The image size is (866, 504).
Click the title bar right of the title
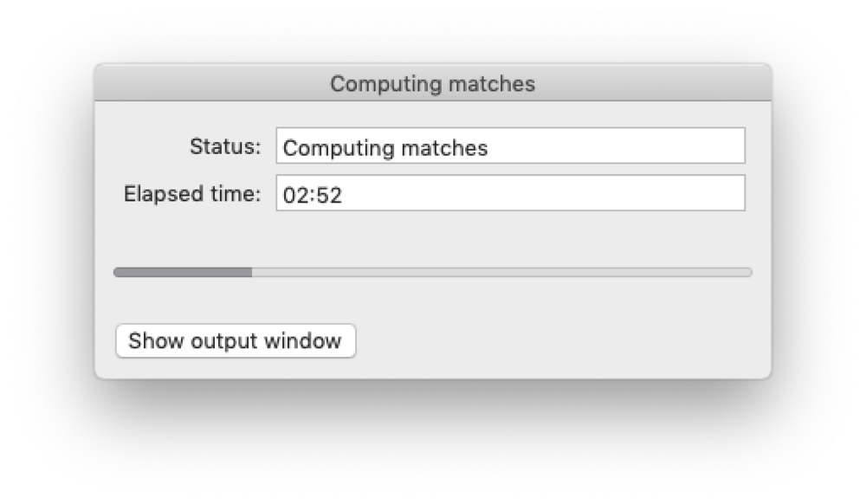658,84
